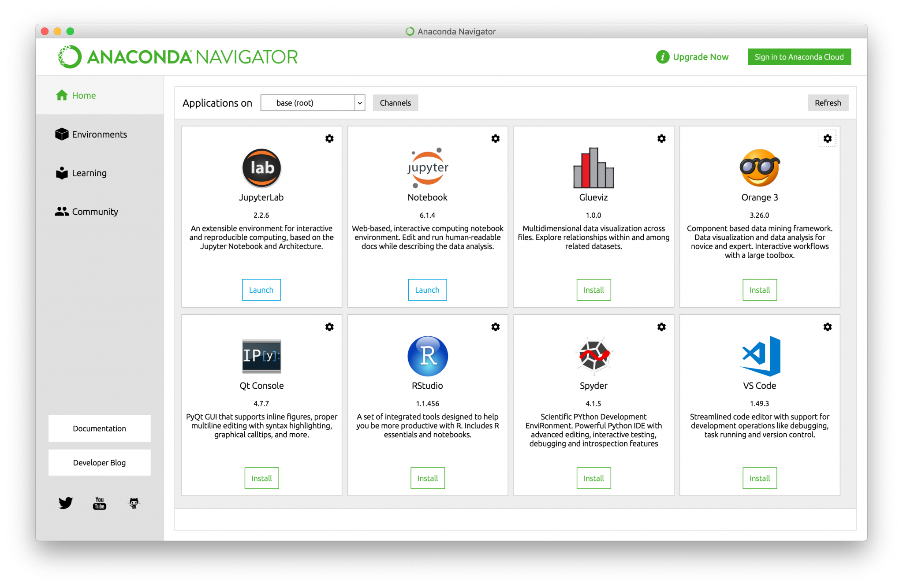This screenshot has width=903, height=588.
Task: Install Spyder
Action: 593,478
